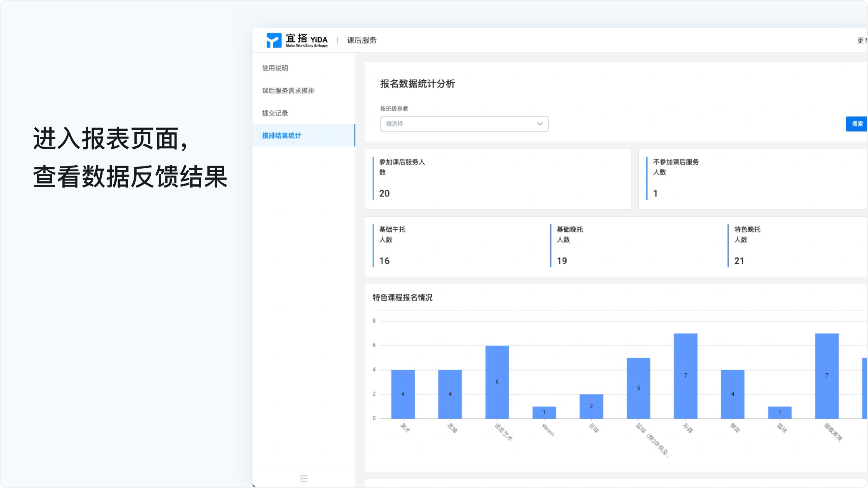Click the 乐器 bar showing 7
This screenshot has width=868, height=488.
click(685, 376)
